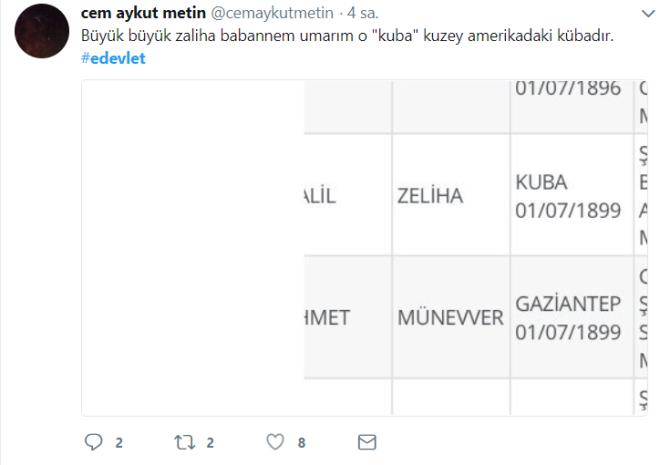This screenshot has height=465, width=660.
Task: Click the MÜNEVVER cell in the image
Action: (450, 318)
